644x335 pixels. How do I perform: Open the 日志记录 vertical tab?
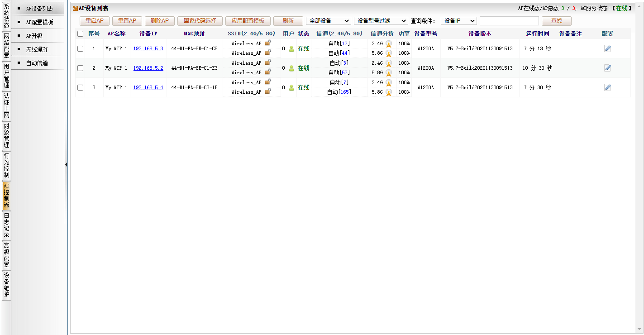(6, 225)
